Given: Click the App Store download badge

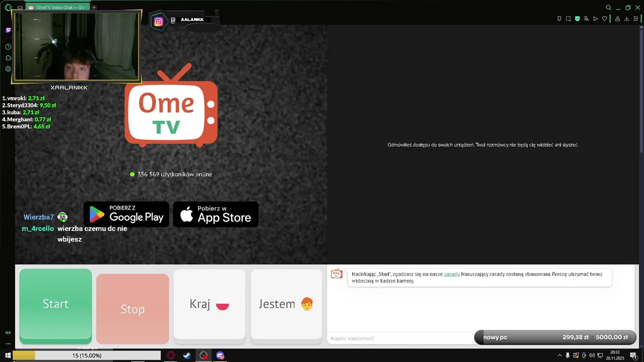Looking at the screenshot, I should tap(216, 215).
